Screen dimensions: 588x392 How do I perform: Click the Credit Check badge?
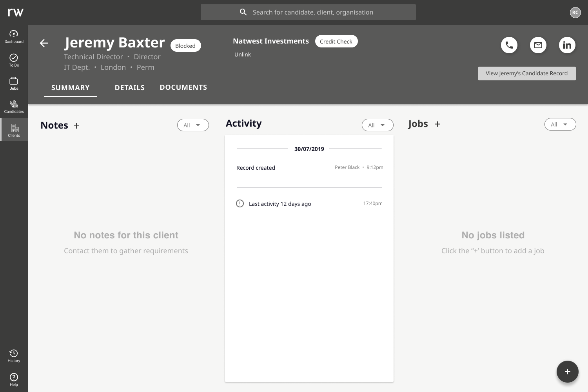click(336, 42)
